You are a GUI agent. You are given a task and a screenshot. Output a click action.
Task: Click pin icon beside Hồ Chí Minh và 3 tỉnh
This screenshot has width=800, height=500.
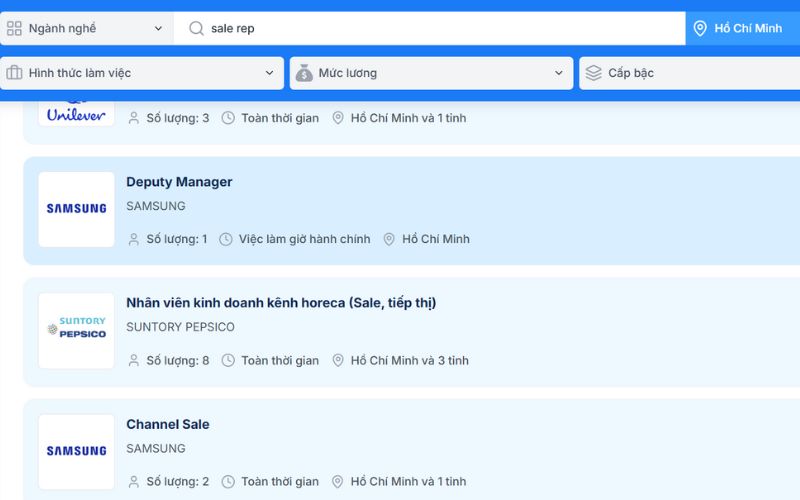338,361
